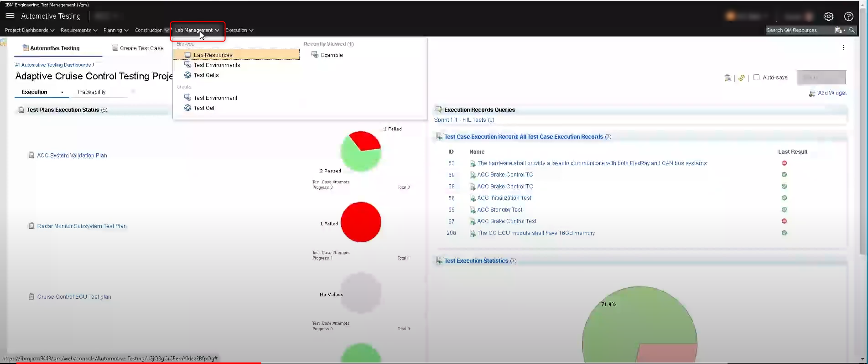Expand the Project Dashboards dropdown
The image size is (868, 364).
[x=30, y=30]
